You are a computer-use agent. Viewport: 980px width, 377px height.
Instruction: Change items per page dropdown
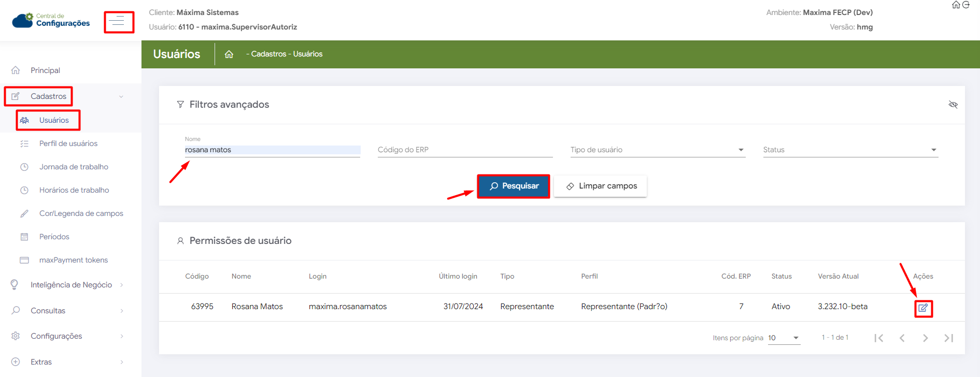coord(784,338)
